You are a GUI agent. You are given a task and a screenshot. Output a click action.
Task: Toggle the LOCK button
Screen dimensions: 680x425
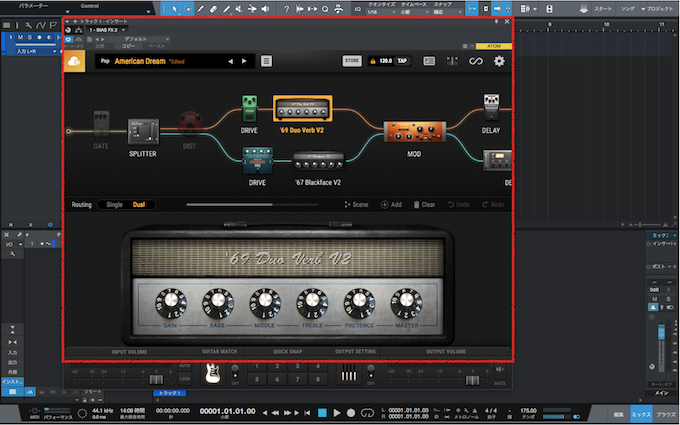(x=184, y=379)
